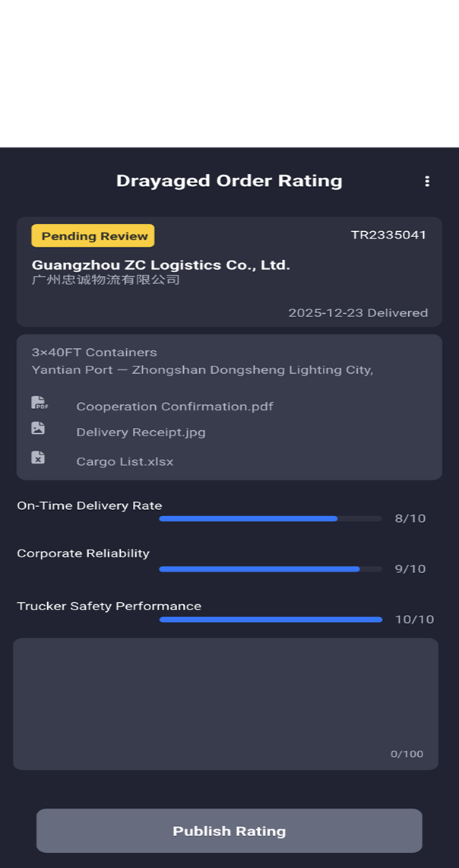The image size is (459, 868).
Task: Open Cooperation Confirmation.pdf attachment
Action: coord(174,407)
